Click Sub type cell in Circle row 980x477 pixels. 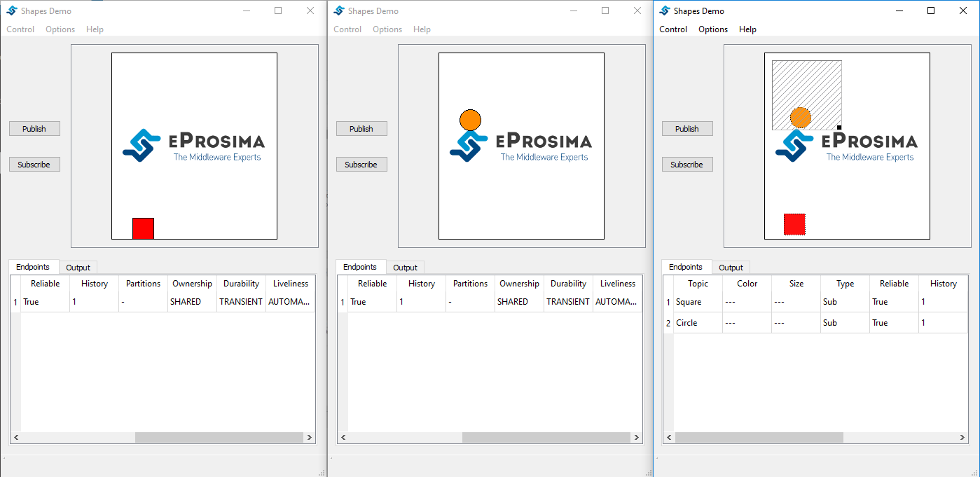[845, 323]
